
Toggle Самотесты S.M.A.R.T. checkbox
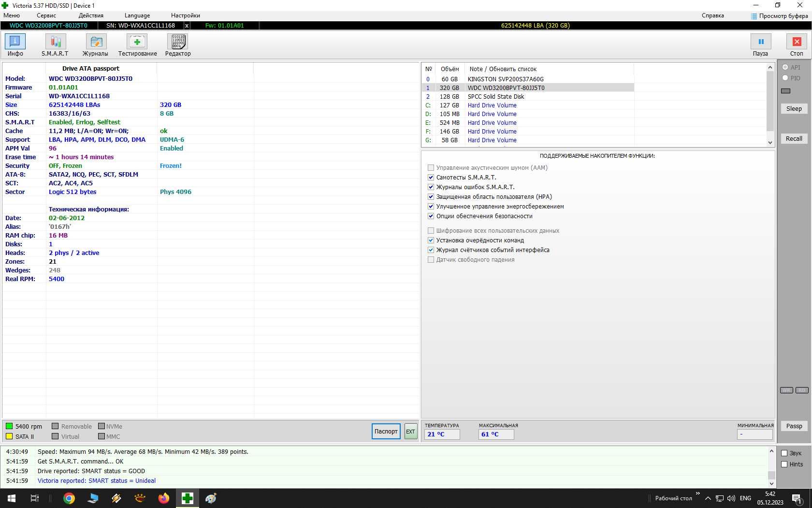pos(431,178)
